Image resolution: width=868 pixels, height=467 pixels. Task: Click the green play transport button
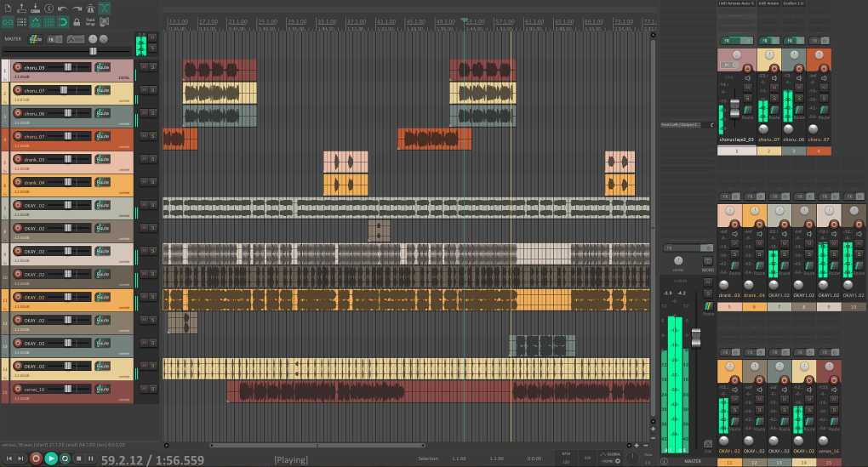click(51, 458)
